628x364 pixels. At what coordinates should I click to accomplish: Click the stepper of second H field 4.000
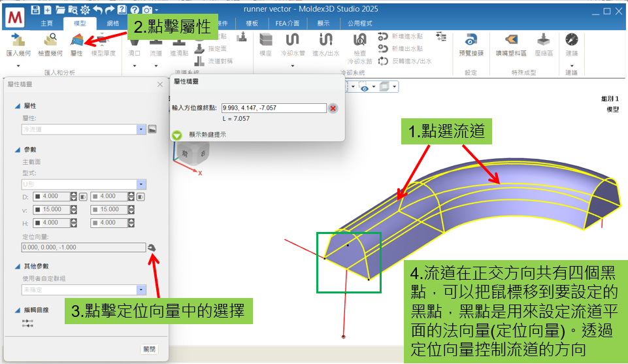click(x=131, y=223)
